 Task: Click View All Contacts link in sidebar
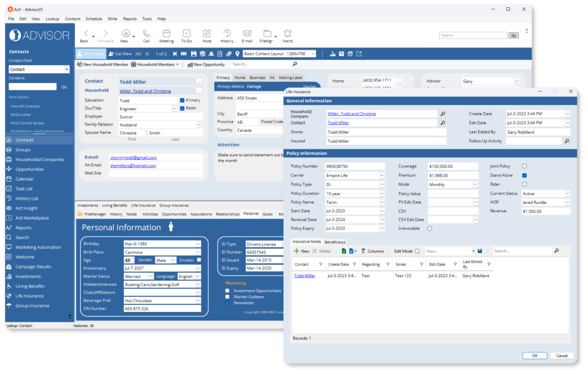pyautogui.click(x=25, y=106)
